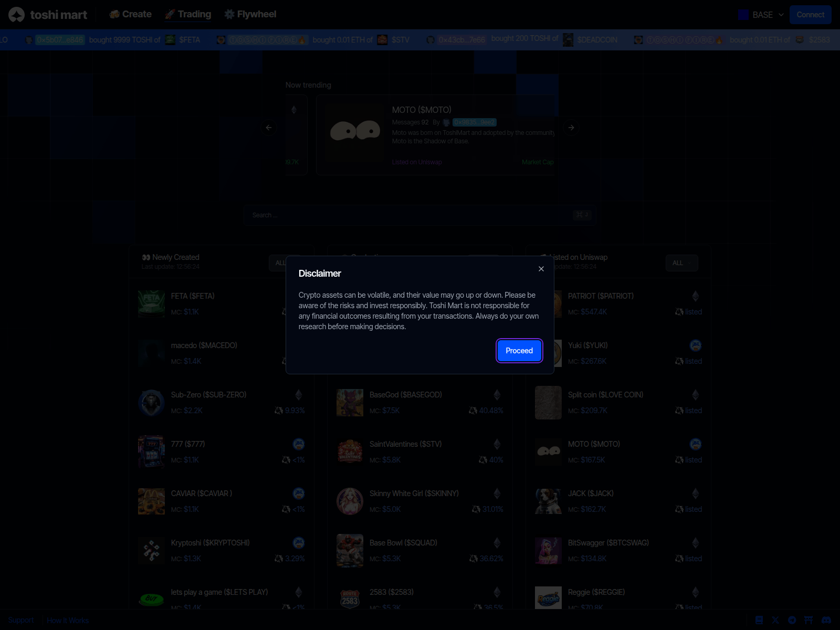Click the 40.48% progress on the BaseGod row

point(491,411)
